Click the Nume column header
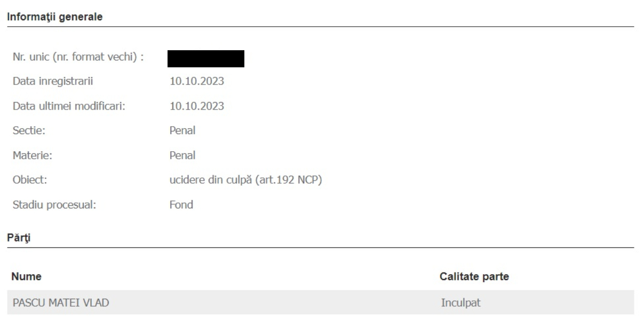 click(x=27, y=277)
